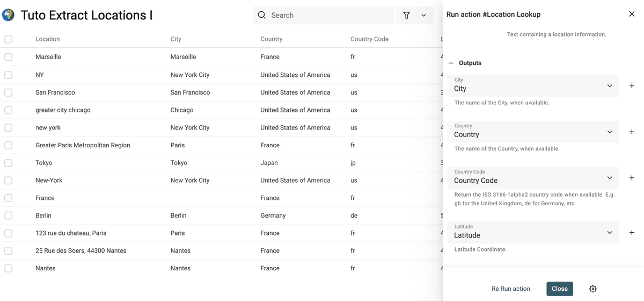This screenshot has width=644, height=301.
Task: Click the City cell 'Berlin'
Action: (179, 215)
